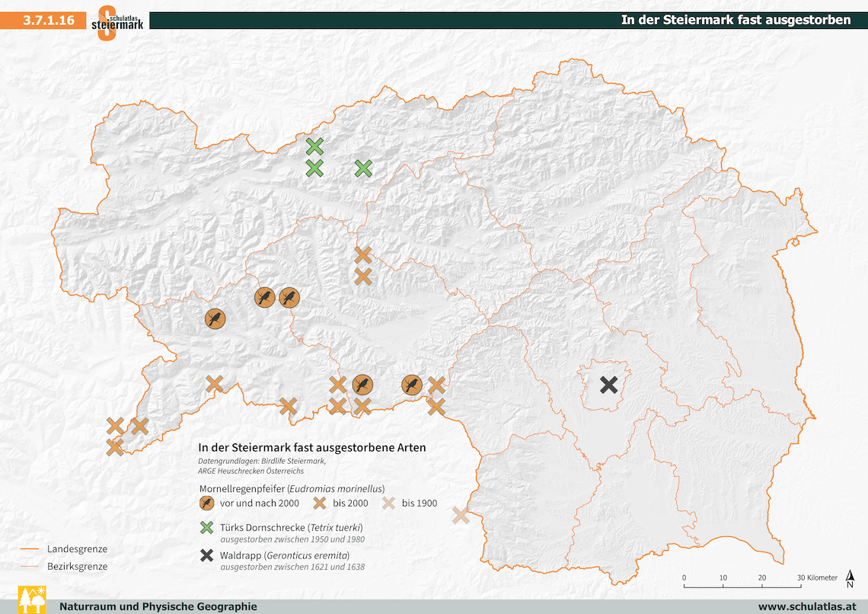Expand the Türks Dornschrecke legend entry
Screen dimensions: 868x614
pos(291,526)
